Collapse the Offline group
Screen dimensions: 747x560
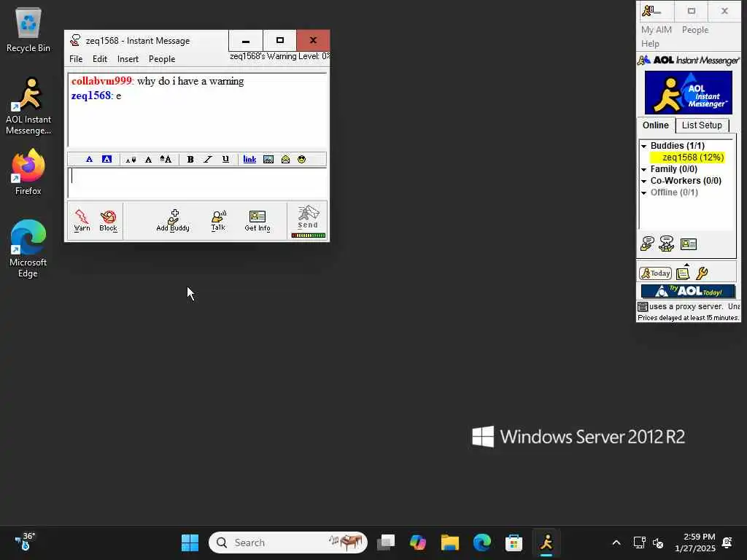643,192
